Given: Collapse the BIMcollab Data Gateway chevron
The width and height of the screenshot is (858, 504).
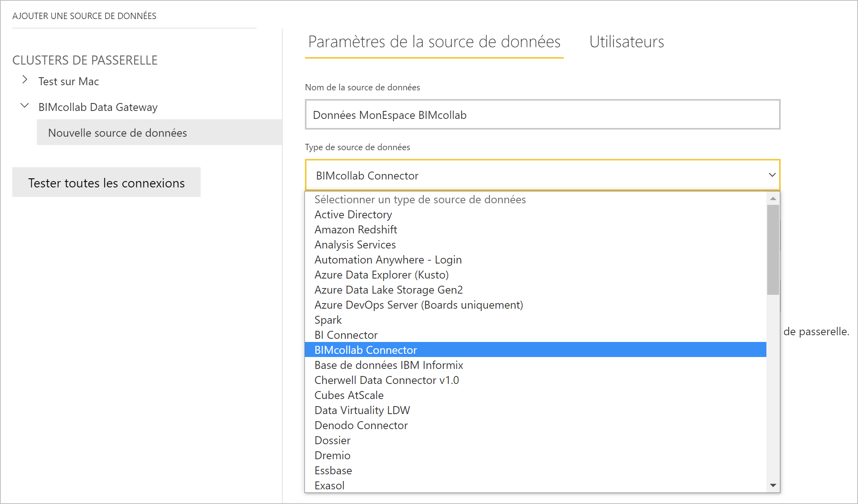Looking at the screenshot, I should coord(25,105).
